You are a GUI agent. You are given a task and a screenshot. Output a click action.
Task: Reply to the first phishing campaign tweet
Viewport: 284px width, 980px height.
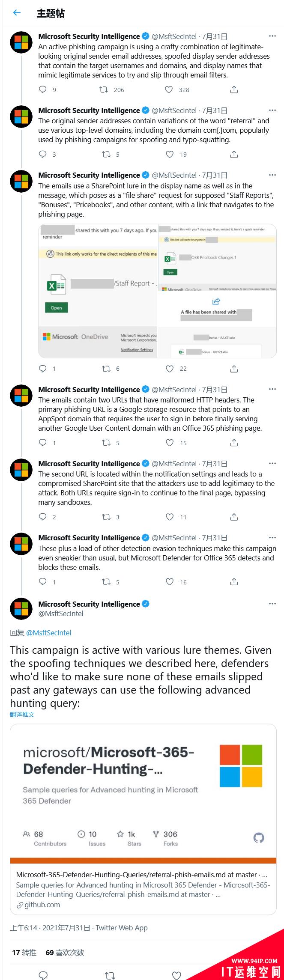tap(43, 89)
